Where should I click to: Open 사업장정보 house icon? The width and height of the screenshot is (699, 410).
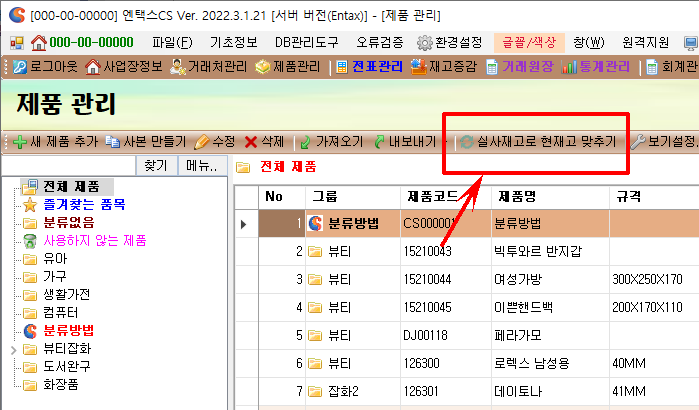click(93, 67)
